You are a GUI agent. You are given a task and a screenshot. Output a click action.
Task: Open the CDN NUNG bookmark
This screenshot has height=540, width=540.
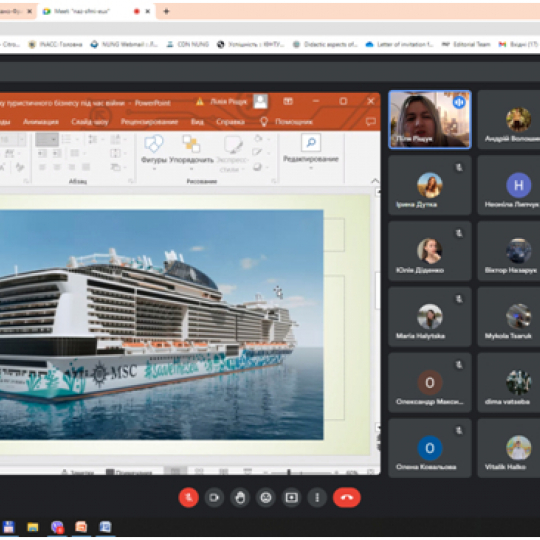click(187, 44)
